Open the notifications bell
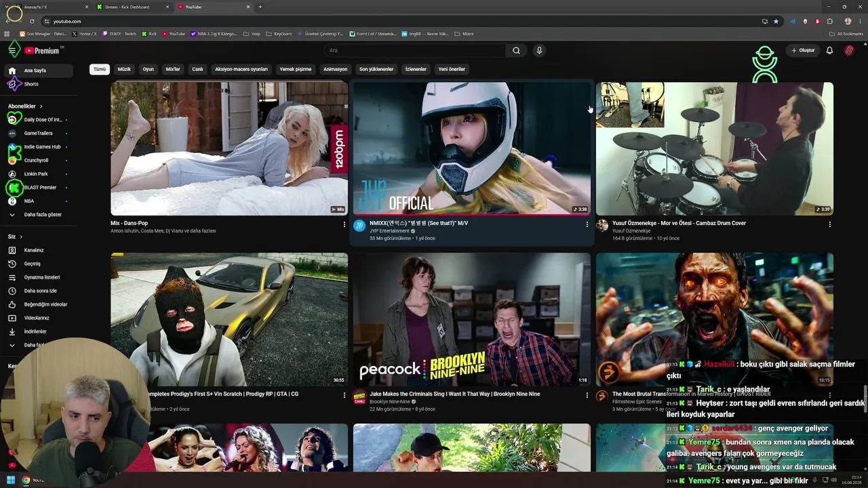Screen dimensions: 868x488 coord(829,50)
